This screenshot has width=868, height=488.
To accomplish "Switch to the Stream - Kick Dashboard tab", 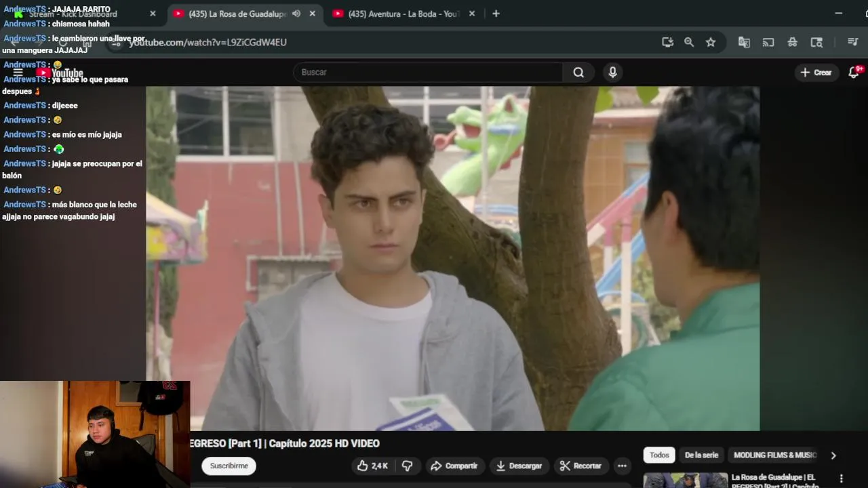I will point(73,14).
